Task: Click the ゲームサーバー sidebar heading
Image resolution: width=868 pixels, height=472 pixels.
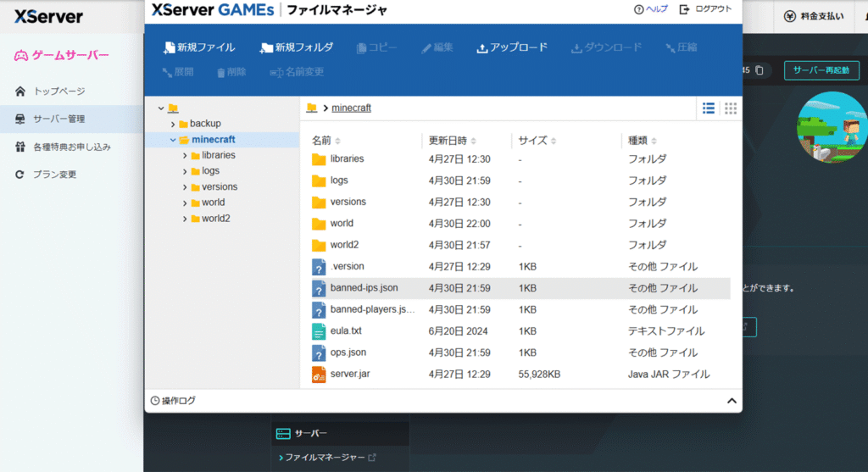Action: (x=61, y=55)
